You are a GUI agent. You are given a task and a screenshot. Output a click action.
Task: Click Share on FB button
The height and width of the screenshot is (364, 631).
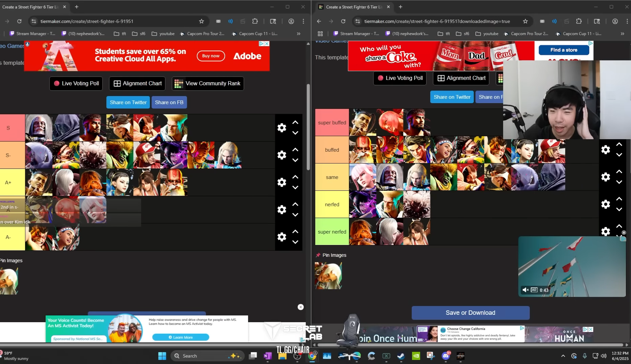(x=169, y=102)
